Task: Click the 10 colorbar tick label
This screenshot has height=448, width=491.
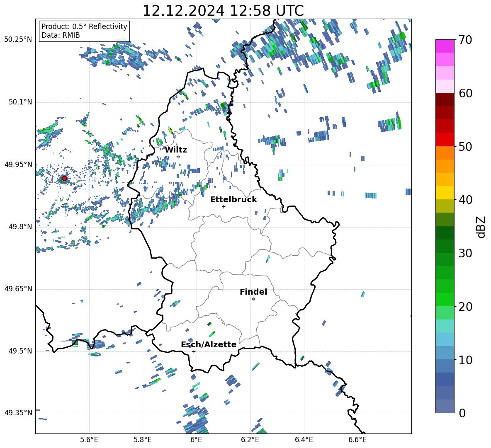Action: coord(466,360)
